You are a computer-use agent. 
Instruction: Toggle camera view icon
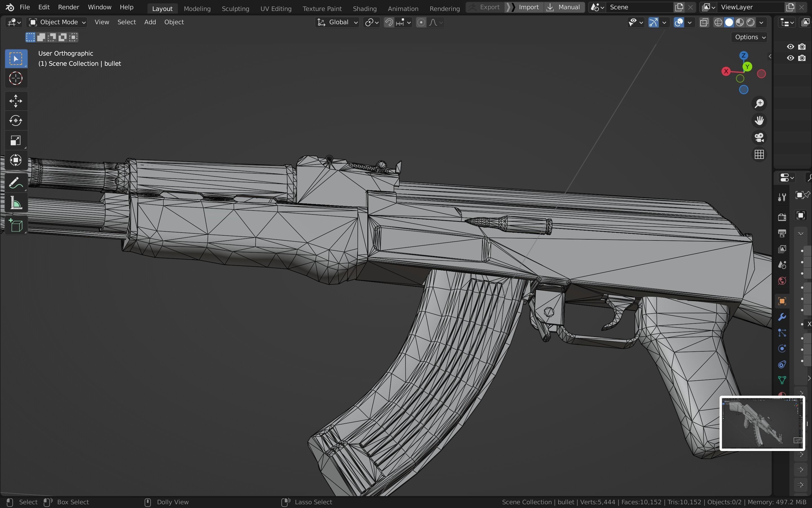tap(759, 138)
